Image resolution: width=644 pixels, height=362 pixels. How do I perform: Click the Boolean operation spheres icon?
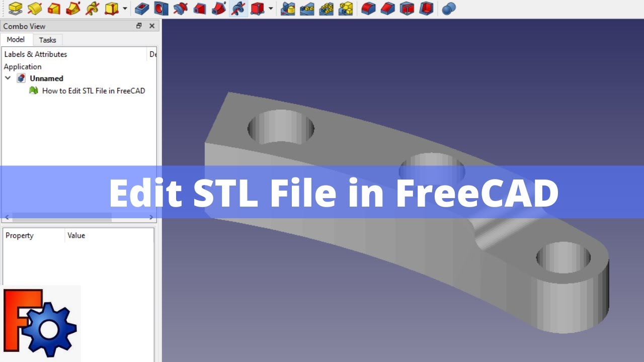pos(449,9)
